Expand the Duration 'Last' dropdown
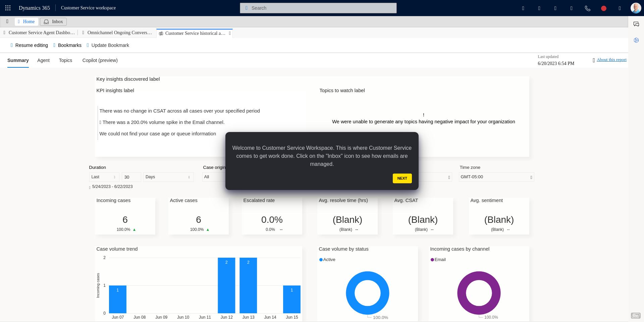Image resolution: width=644 pixels, height=322 pixels. tap(104, 177)
